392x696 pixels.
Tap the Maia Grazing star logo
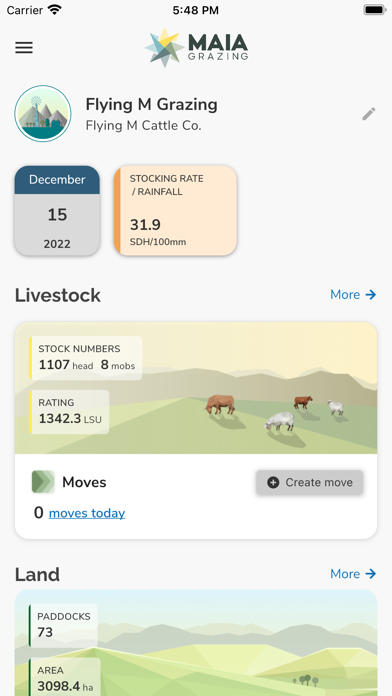164,47
